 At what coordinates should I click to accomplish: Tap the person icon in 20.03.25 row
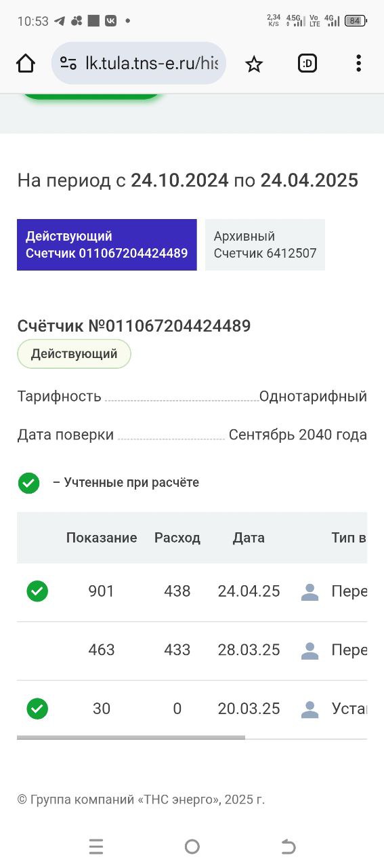coord(310,709)
